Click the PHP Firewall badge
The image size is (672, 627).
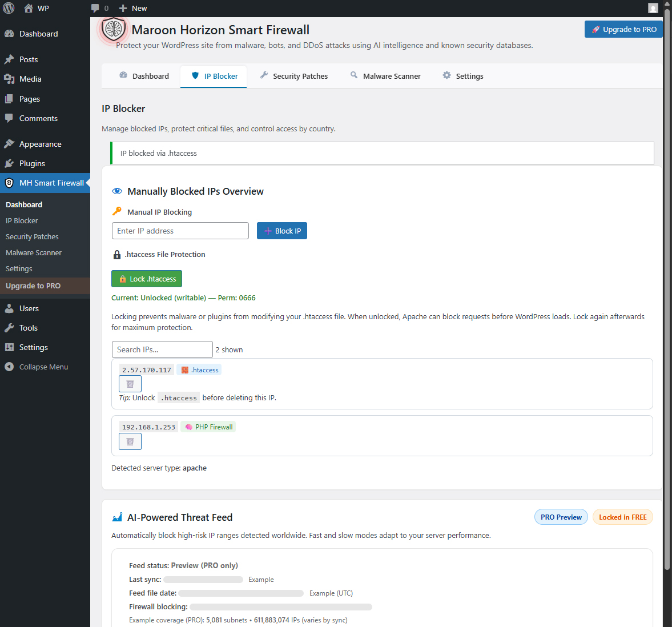tap(208, 427)
